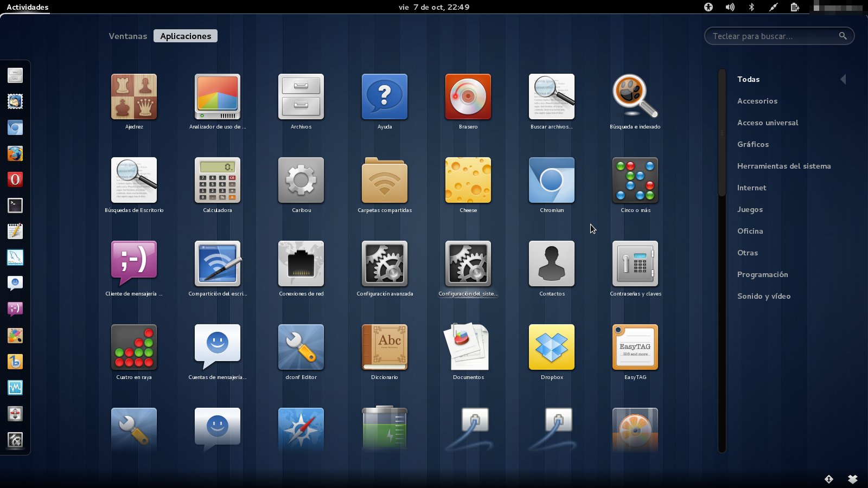Open the EasyTAG audio tagger

coord(635,347)
